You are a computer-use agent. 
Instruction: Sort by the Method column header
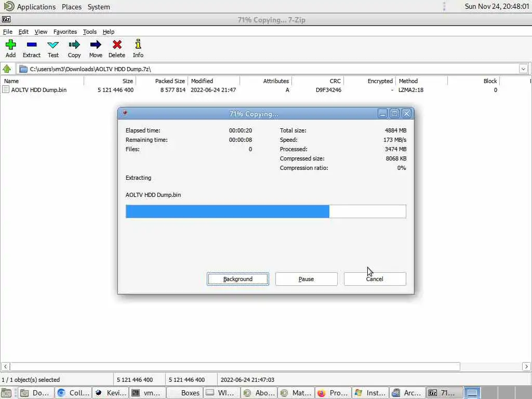422,81
